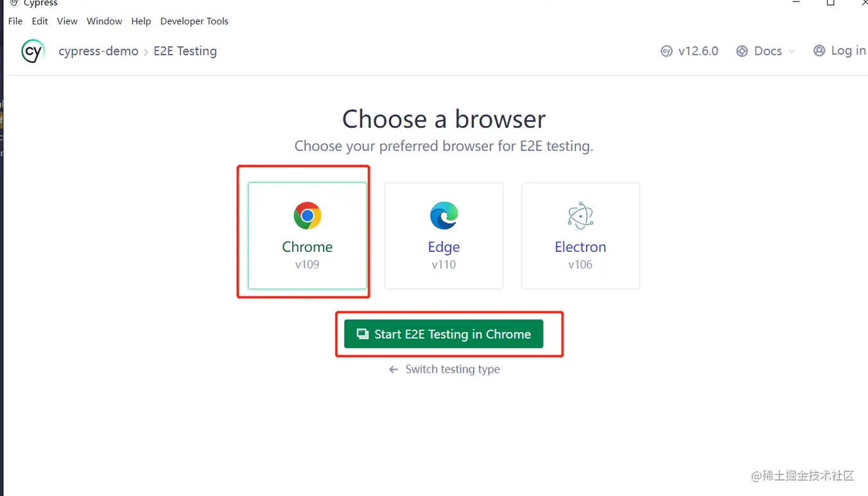Click the back arrow beside Switch testing type
The width and height of the screenshot is (868, 496).
[x=394, y=369]
